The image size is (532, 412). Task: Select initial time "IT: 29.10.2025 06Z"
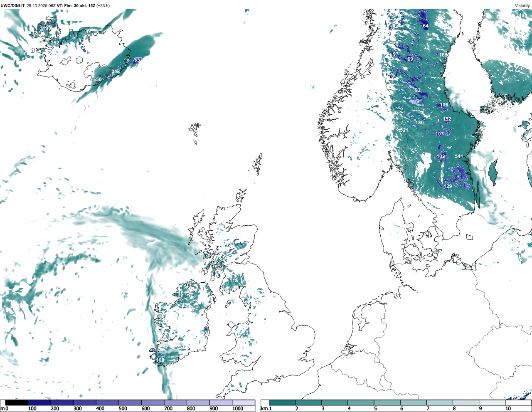click(x=39, y=6)
